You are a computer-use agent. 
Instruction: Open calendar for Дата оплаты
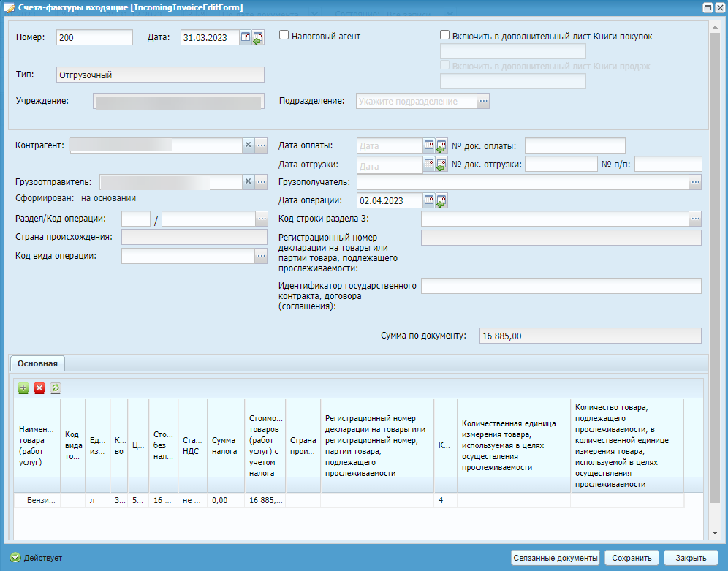pyautogui.click(x=429, y=145)
